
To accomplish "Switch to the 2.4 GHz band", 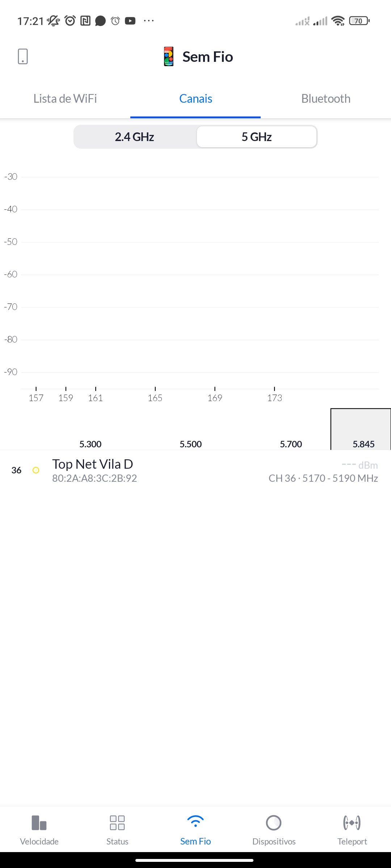I will 135,137.
